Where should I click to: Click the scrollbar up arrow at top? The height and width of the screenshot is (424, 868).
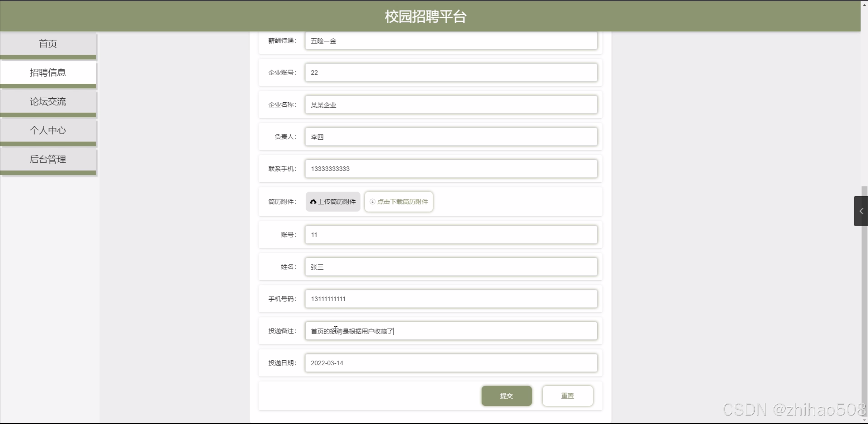tap(864, 5)
